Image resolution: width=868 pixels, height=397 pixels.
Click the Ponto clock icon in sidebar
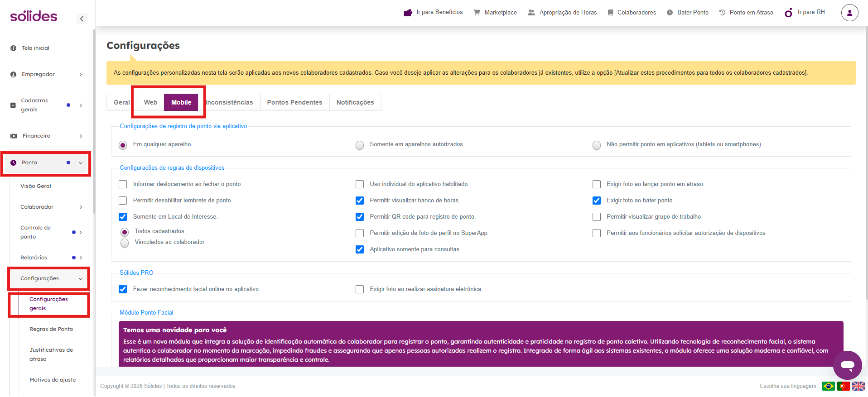[13, 163]
